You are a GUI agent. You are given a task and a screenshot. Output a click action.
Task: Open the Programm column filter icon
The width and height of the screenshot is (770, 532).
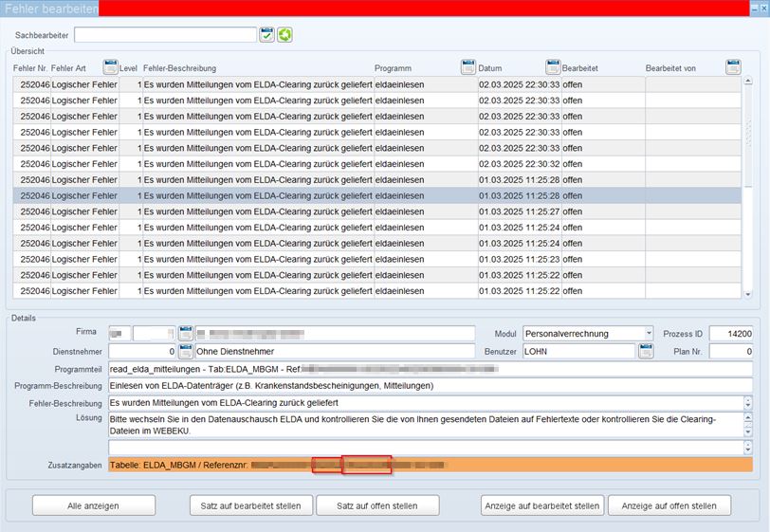467,67
